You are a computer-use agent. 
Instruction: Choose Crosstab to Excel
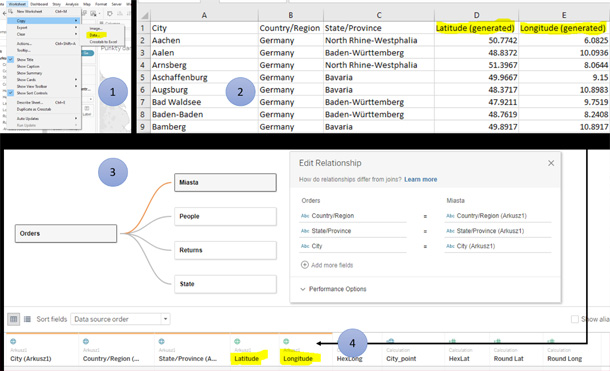click(x=104, y=42)
